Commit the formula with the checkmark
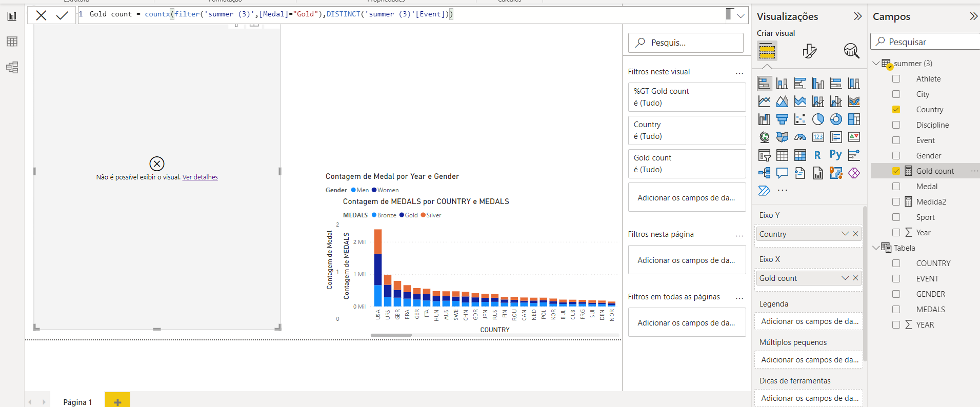This screenshot has width=980, height=407. pyautogui.click(x=63, y=15)
